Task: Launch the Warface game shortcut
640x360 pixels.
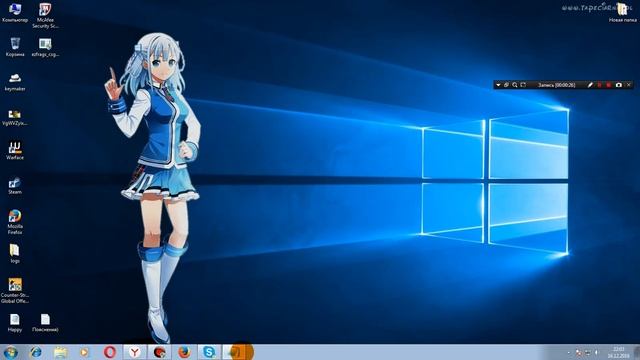Action: coord(15,150)
